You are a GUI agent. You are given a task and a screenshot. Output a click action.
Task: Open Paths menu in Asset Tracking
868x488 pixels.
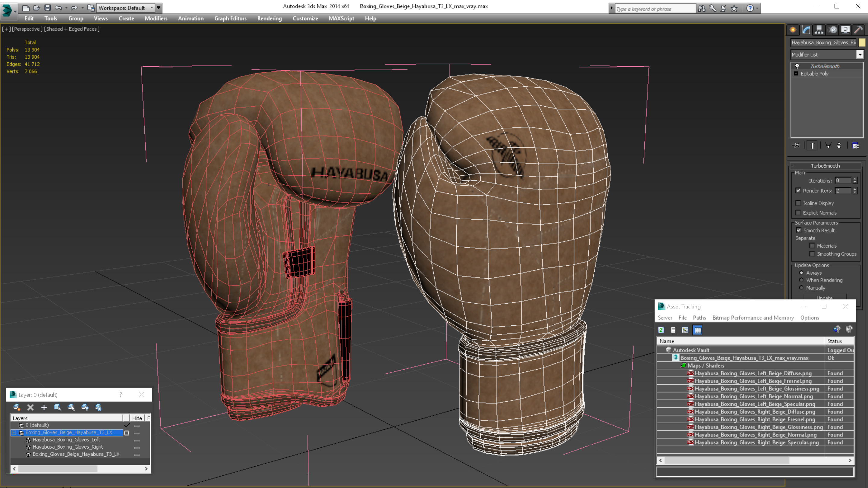(x=700, y=318)
